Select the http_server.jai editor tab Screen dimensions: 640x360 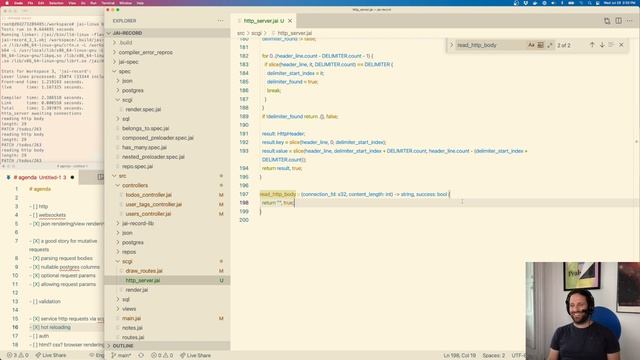[263, 21]
